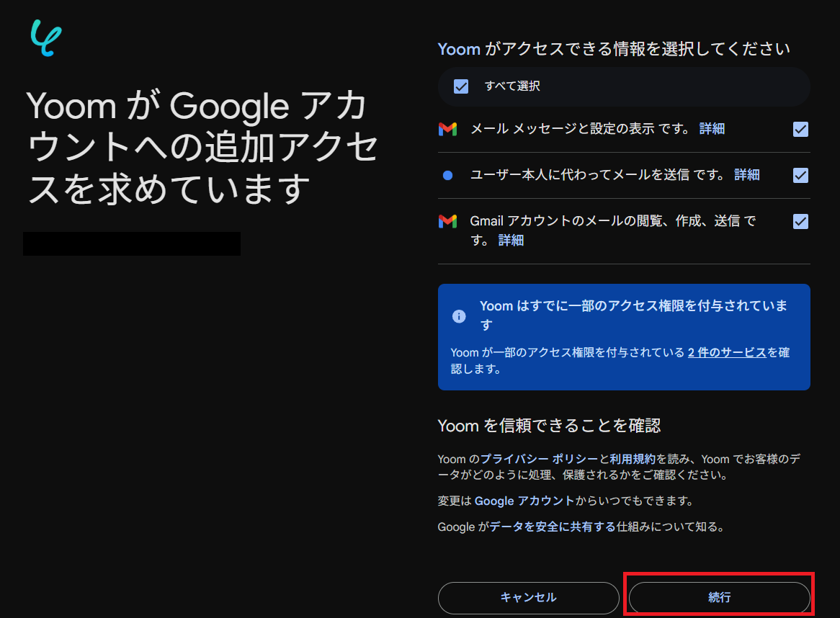The height and width of the screenshot is (618, 840).
Task: Uncheck the ユーザー本人に代わってメールを送信 checkbox
Action: 800,175
